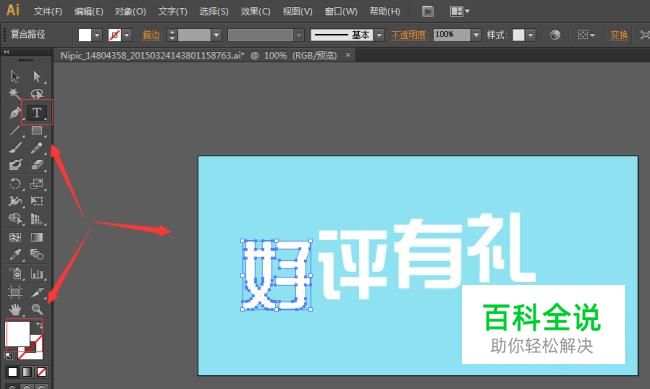The image size is (650, 389).
Task: Swap fill and stroke colors
Action: coord(39,326)
